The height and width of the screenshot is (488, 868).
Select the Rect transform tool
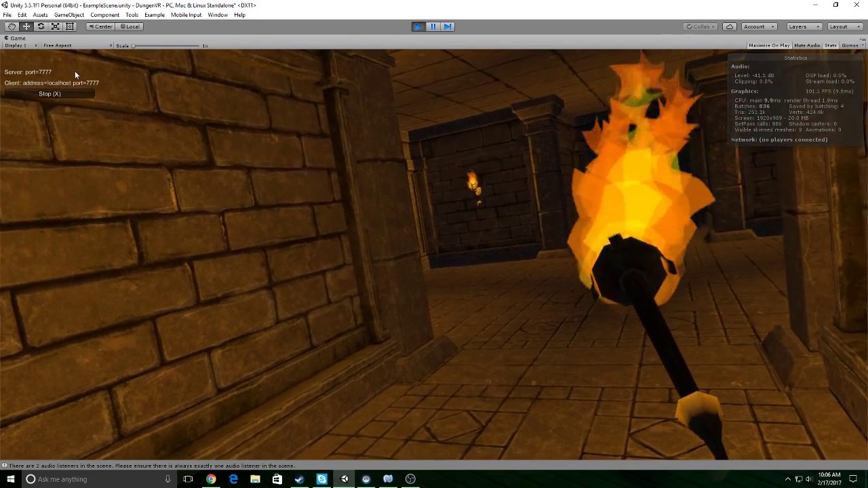(x=69, y=26)
